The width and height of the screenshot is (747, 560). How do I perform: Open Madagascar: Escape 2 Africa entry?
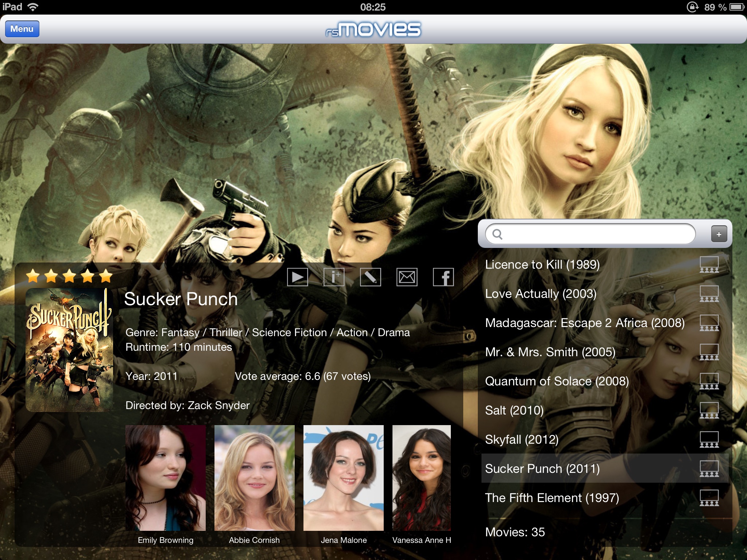(584, 323)
